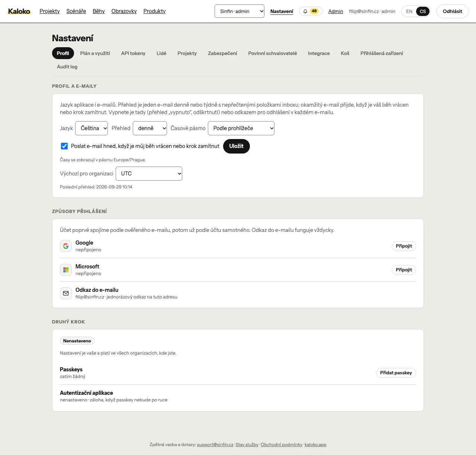Open the API tokeny tab
Image resolution: width=476 pixels, height=455 pixels.
coord(133,53)
